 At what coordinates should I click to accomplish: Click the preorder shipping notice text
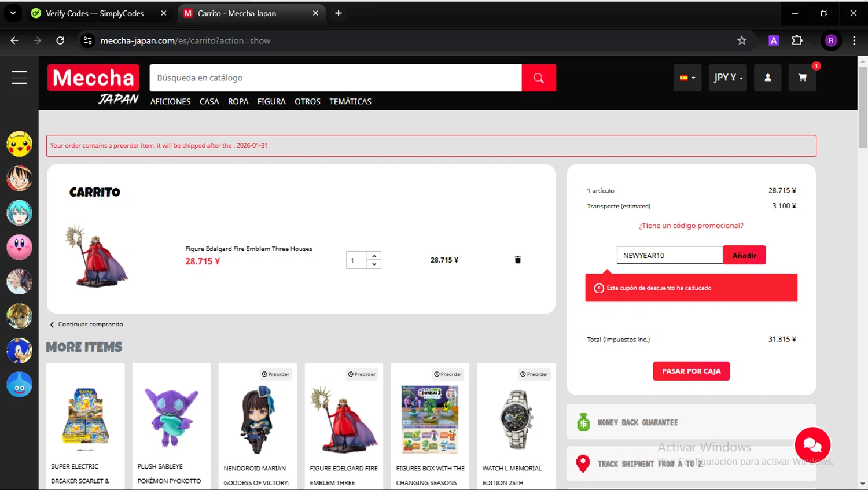pos(159,145)
